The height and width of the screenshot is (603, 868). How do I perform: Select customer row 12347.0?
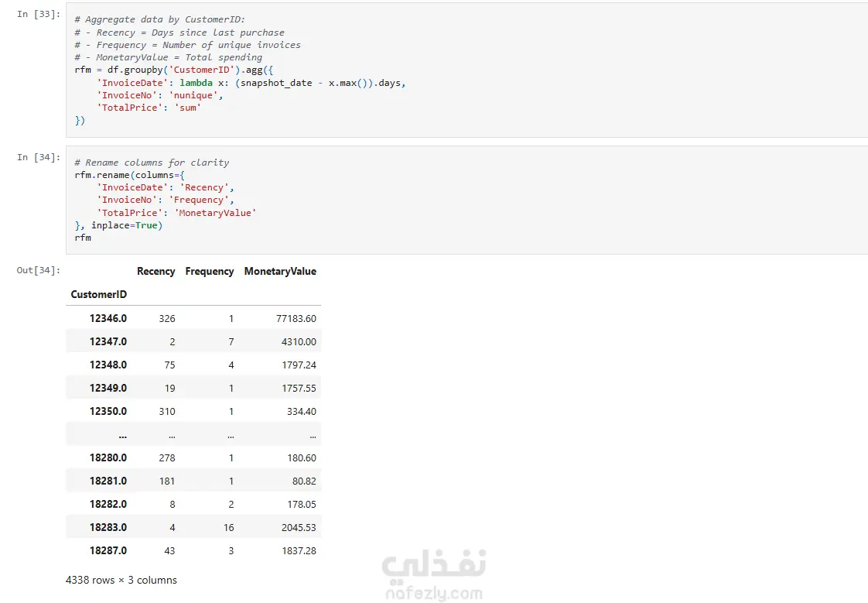pos(193,341)
